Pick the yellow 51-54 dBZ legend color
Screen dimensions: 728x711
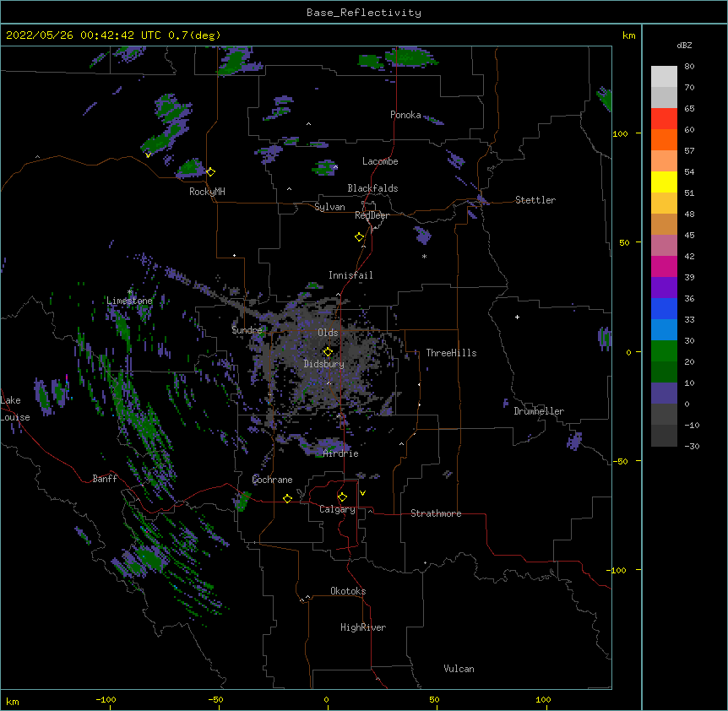tap(664, 182)
